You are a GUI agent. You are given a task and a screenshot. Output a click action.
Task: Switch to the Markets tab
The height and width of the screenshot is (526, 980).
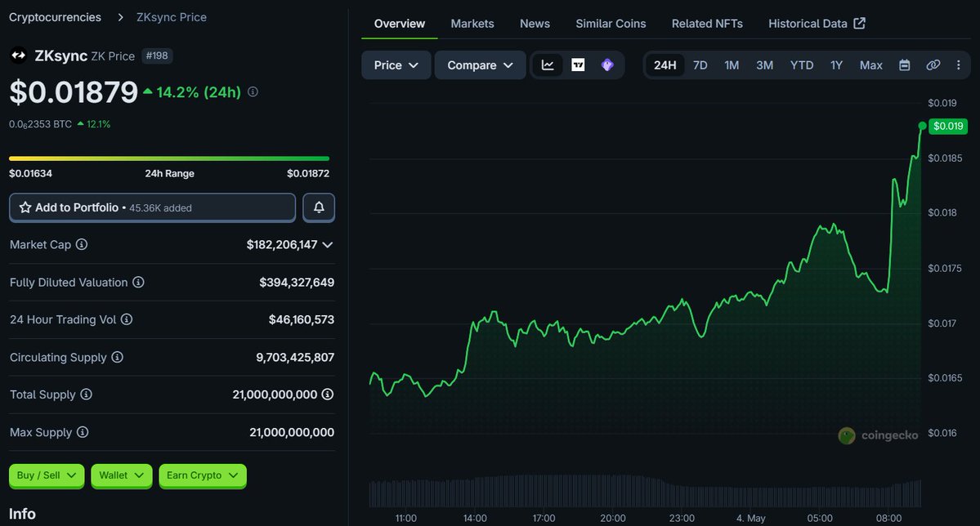pos(472,24)
